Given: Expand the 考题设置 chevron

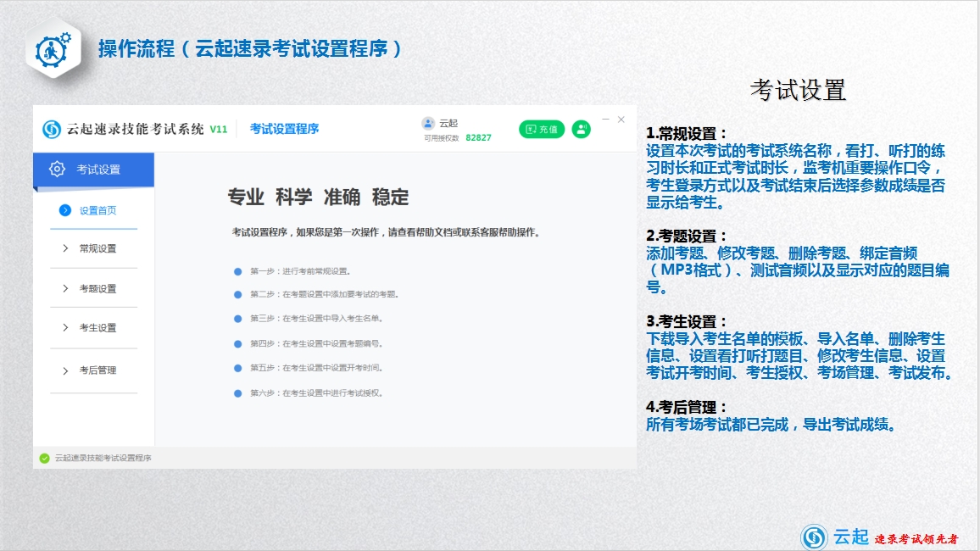Looking at the screenshot, I should point(65,288).
